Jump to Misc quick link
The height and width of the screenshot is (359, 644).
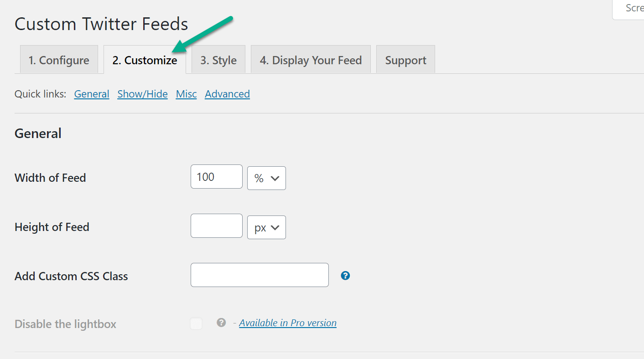[x=186, y=94]
